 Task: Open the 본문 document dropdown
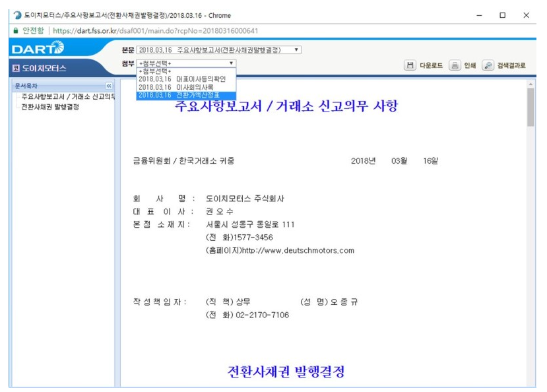coord(218,50)
